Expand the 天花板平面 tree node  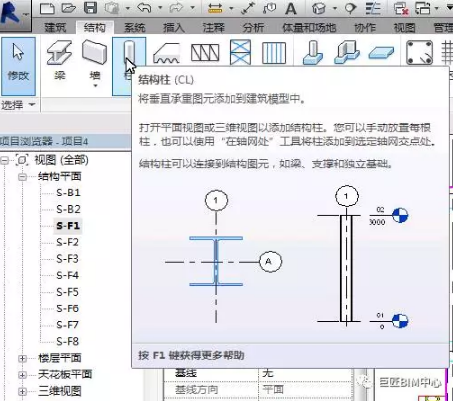coord(22,375)
